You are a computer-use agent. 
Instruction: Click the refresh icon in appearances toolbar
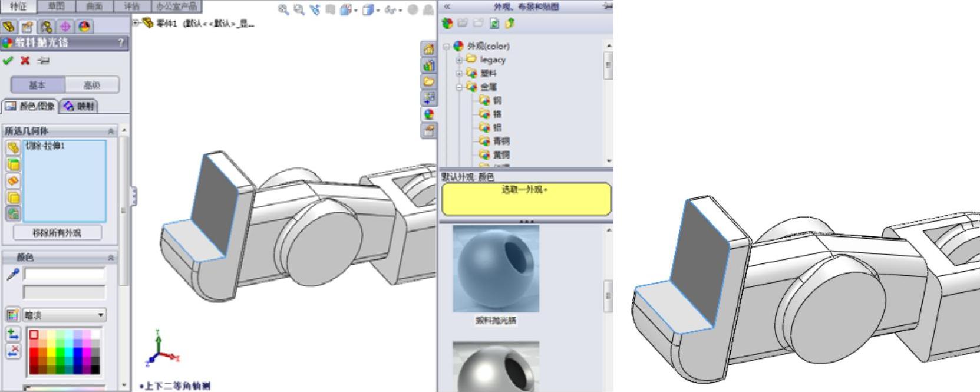click(x=494, y=24)
